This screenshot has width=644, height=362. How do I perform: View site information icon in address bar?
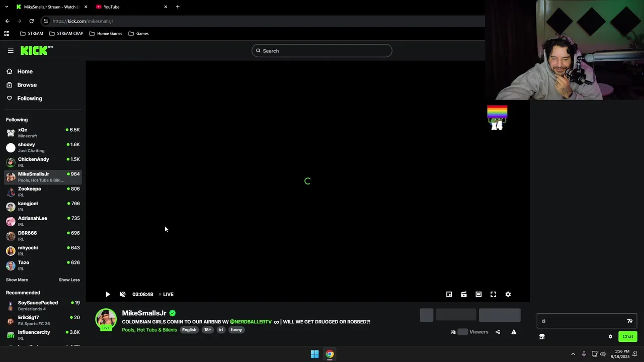click(46, 21)
